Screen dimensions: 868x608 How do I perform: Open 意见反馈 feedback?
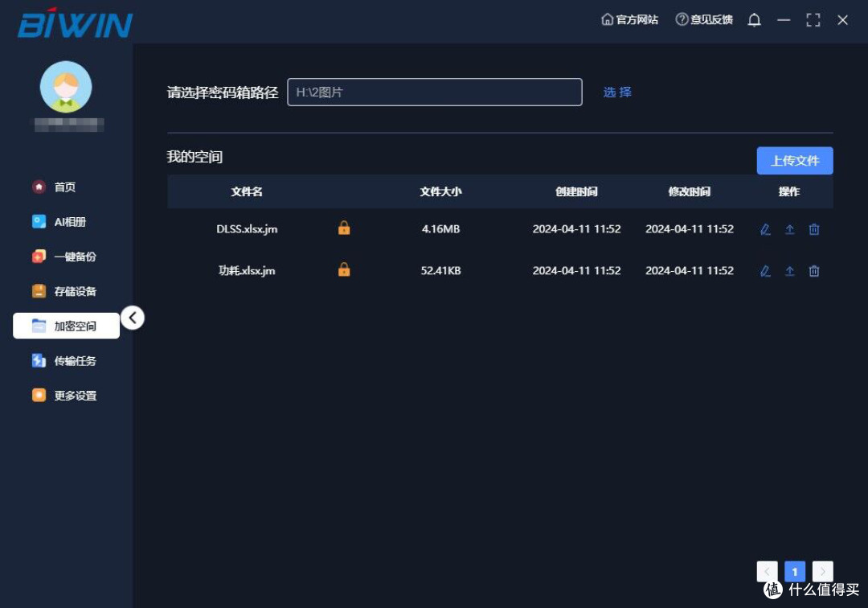[703, 20]
